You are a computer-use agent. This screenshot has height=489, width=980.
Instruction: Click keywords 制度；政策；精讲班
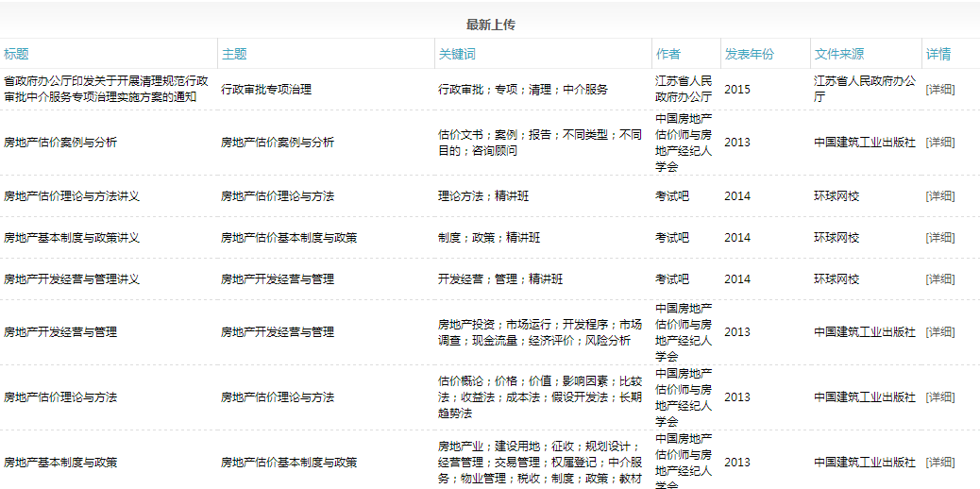coord(489,238)
